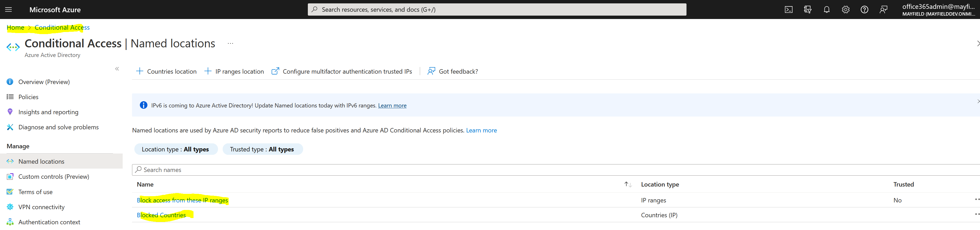Open the office365admin account menu
Image resolution: width=980 pixels, height=230 pixels.
pos(939,10)
